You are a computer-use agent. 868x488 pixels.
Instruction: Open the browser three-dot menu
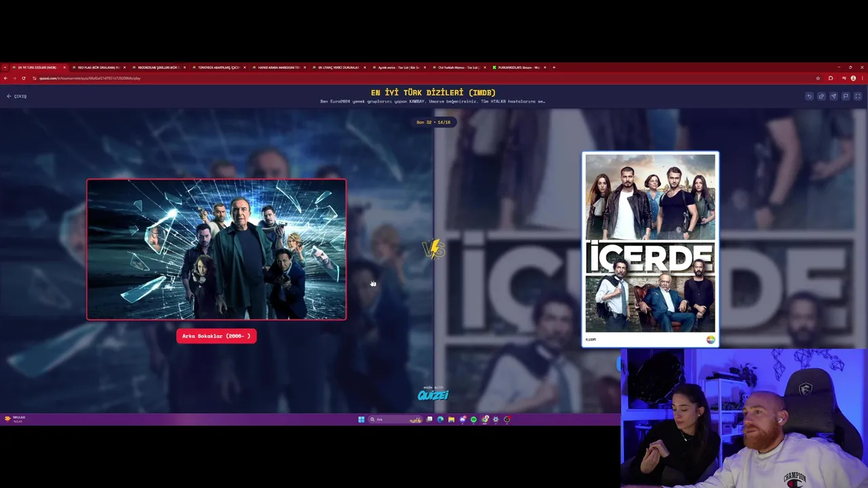[862, 78]
